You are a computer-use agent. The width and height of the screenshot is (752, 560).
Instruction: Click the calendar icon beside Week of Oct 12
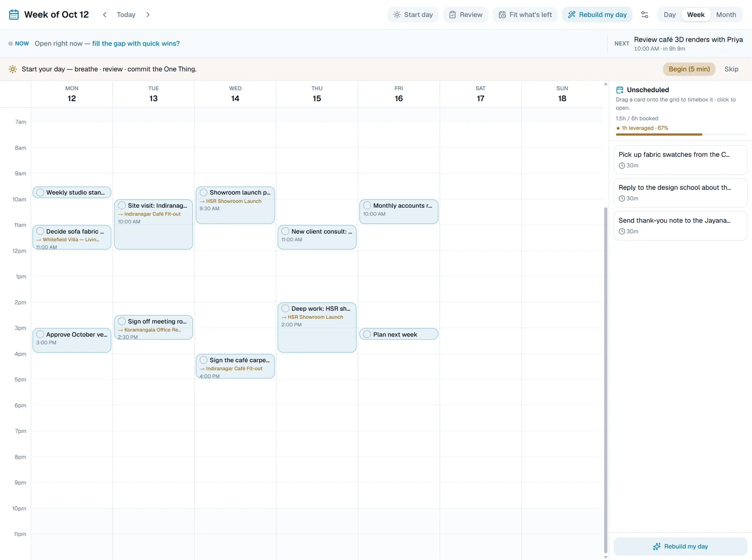[14, 15]
